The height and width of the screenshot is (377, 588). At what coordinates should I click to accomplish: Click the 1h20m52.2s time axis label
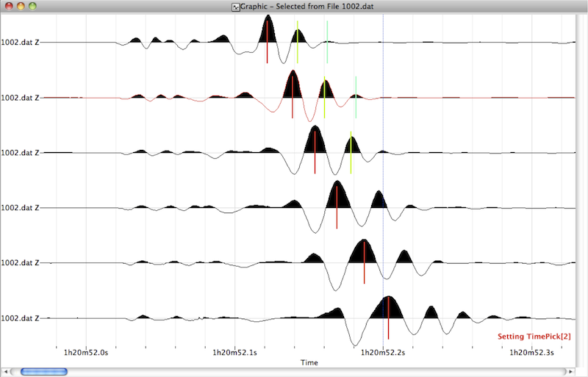pos(384,353)
